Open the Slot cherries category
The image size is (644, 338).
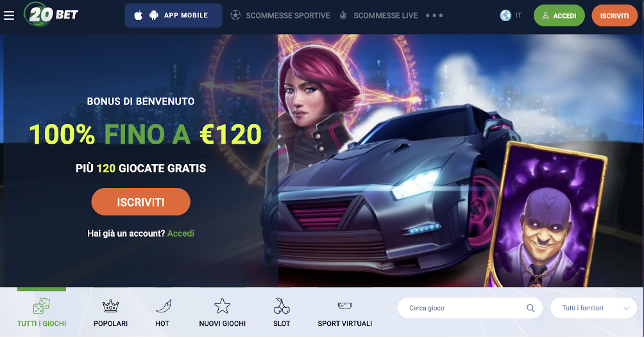[282, 313]
